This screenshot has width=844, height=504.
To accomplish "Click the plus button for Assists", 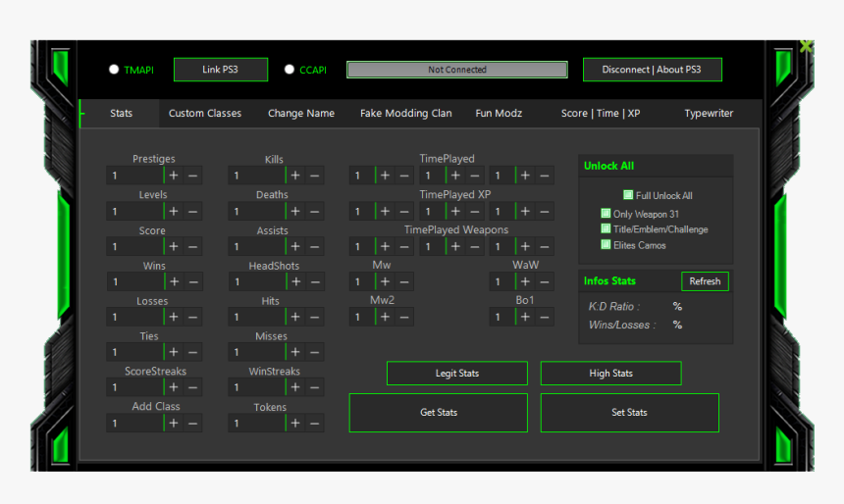I will (x=295, y=247).
